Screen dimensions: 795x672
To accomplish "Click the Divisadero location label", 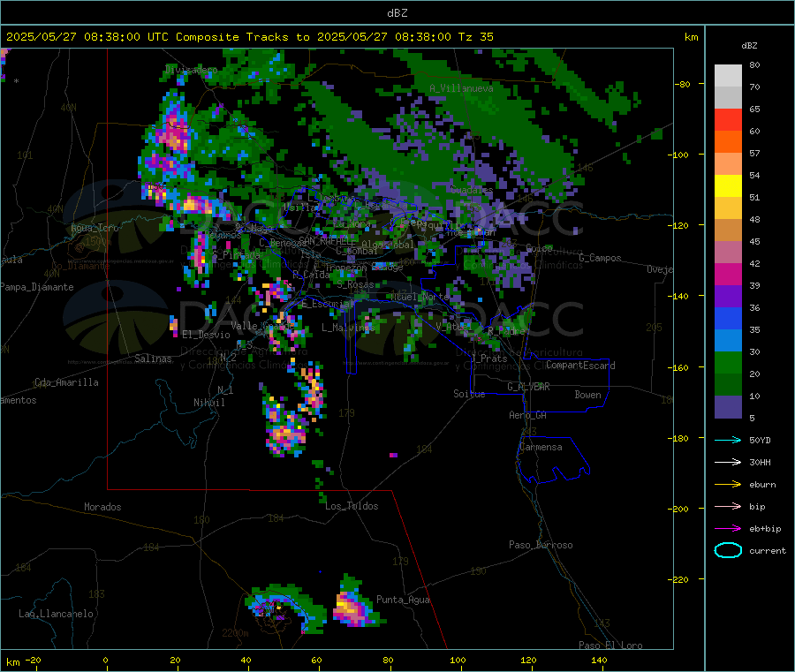I will click(x=191, y=70).
